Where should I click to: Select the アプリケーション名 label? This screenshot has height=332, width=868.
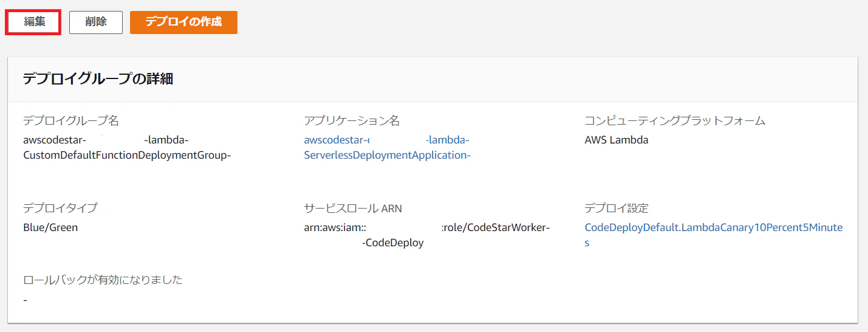352,120
